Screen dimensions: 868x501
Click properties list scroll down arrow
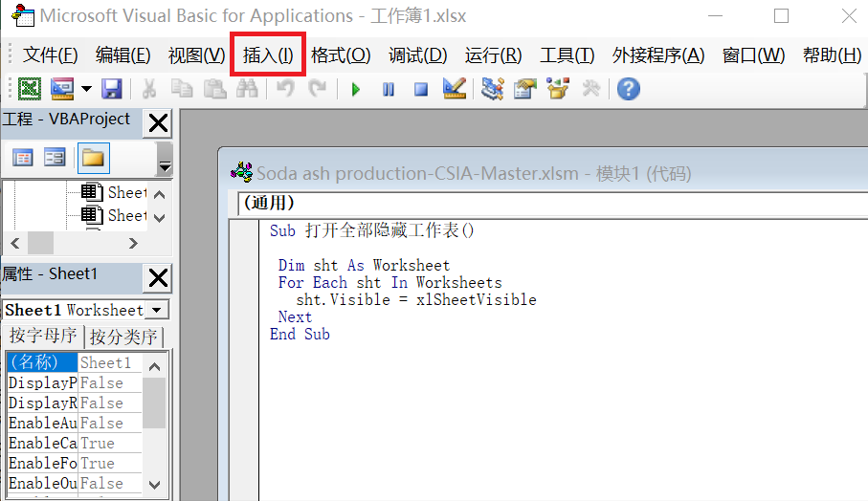point(154,485)
